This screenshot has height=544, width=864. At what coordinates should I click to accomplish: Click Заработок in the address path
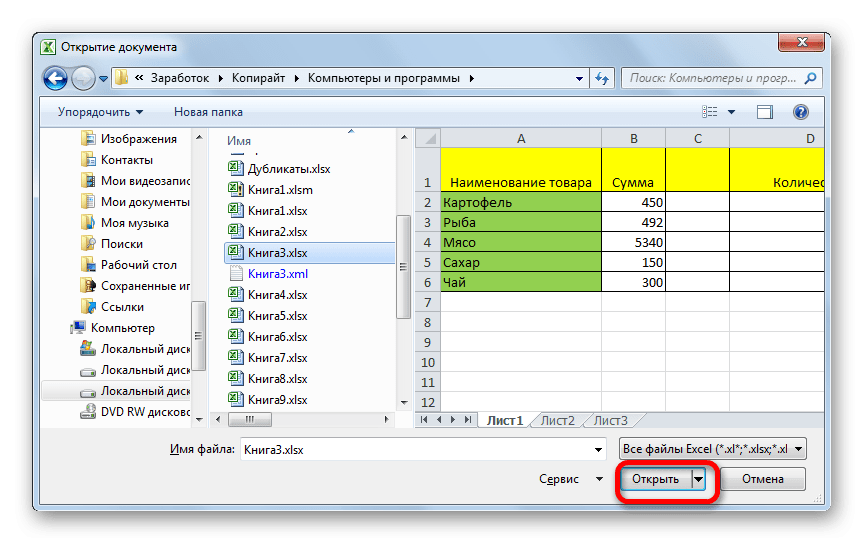point(180,78)
